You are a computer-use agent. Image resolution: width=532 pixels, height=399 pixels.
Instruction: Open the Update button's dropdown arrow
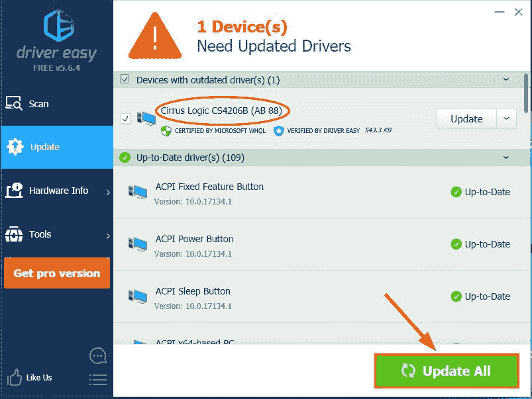[507, 118]
